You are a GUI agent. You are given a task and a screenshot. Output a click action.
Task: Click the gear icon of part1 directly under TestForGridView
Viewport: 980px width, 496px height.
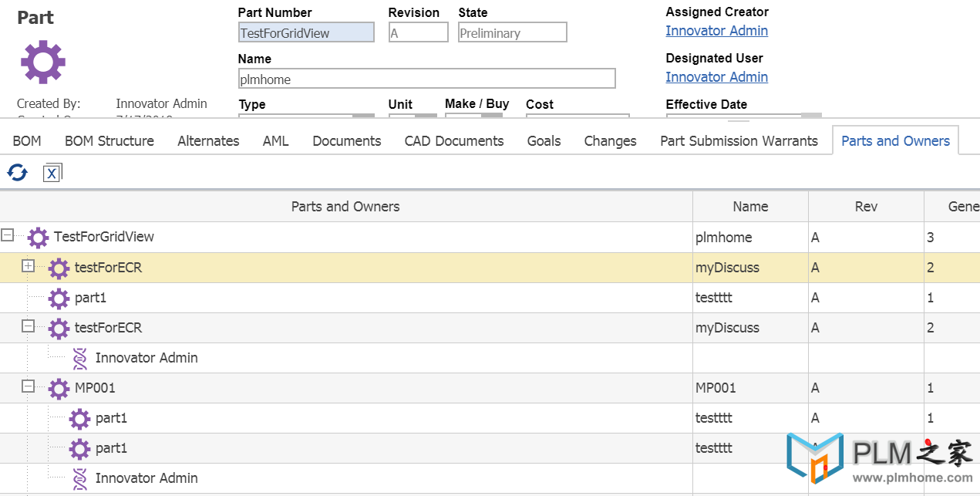click(x=59, y=298)
